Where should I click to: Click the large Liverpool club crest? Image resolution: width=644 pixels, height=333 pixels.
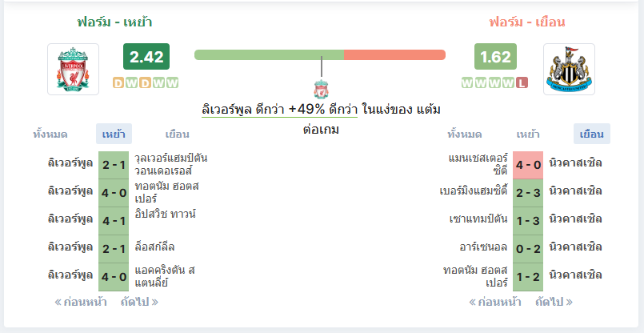73,69
